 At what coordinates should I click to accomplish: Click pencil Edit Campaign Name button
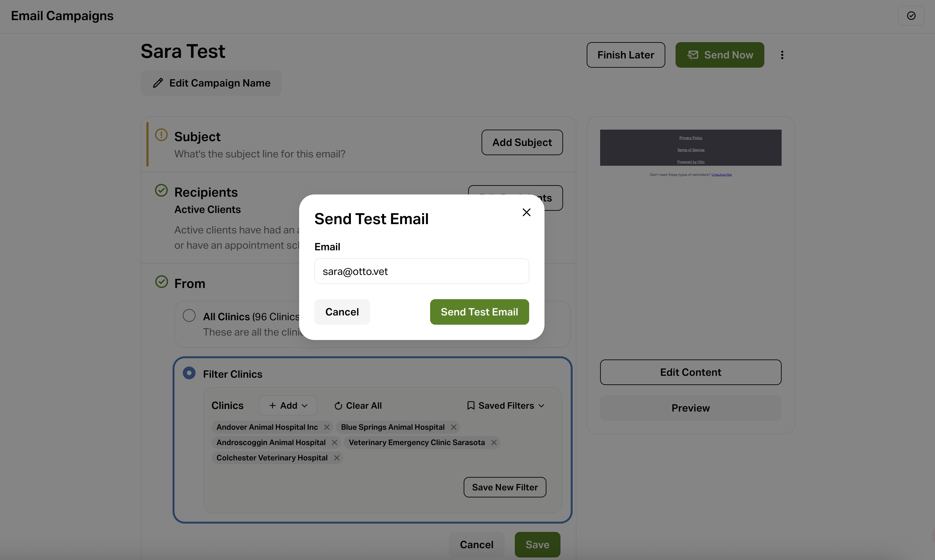(211, 83)
